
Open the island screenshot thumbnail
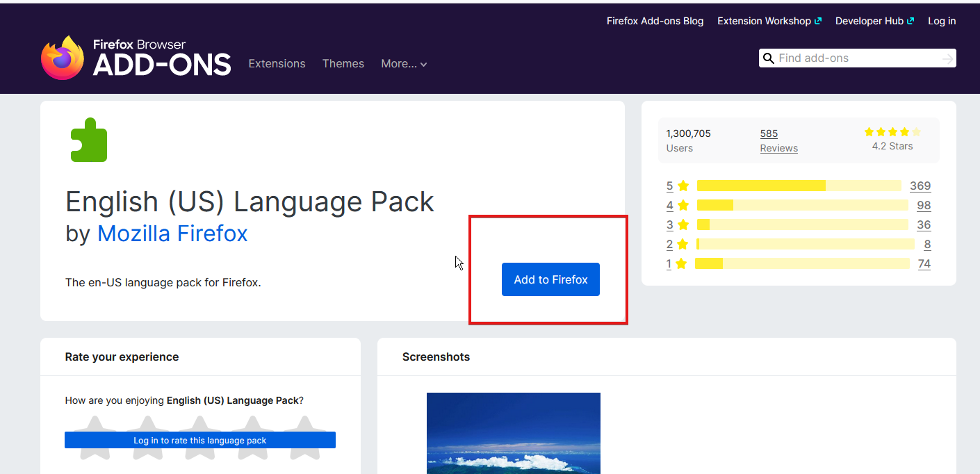(x=514, y=433)
